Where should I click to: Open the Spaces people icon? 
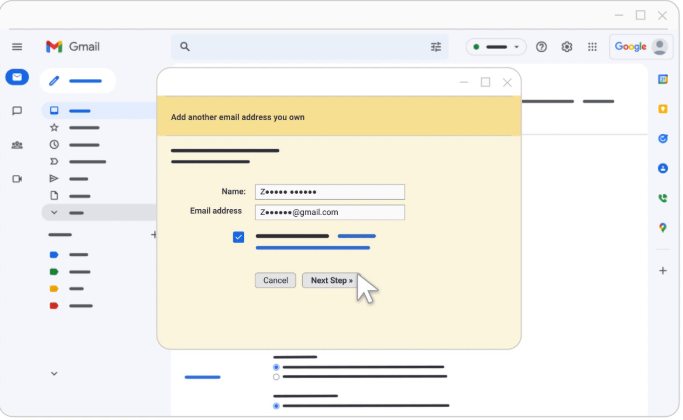tap(17, 145)
